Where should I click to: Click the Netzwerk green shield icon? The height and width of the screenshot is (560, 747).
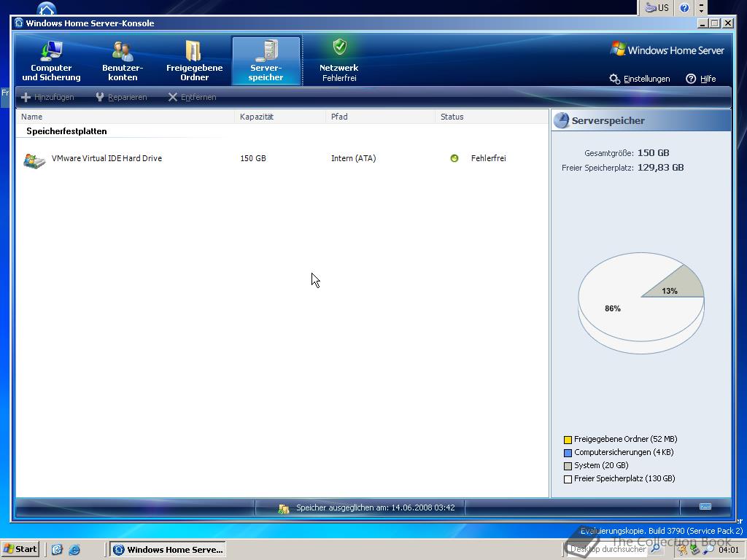(340, 47)
